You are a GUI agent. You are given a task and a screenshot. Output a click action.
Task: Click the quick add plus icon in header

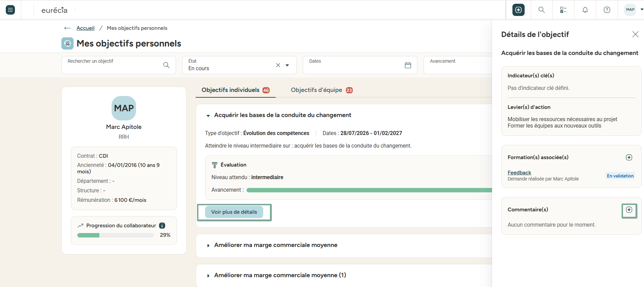coord(519,10)
